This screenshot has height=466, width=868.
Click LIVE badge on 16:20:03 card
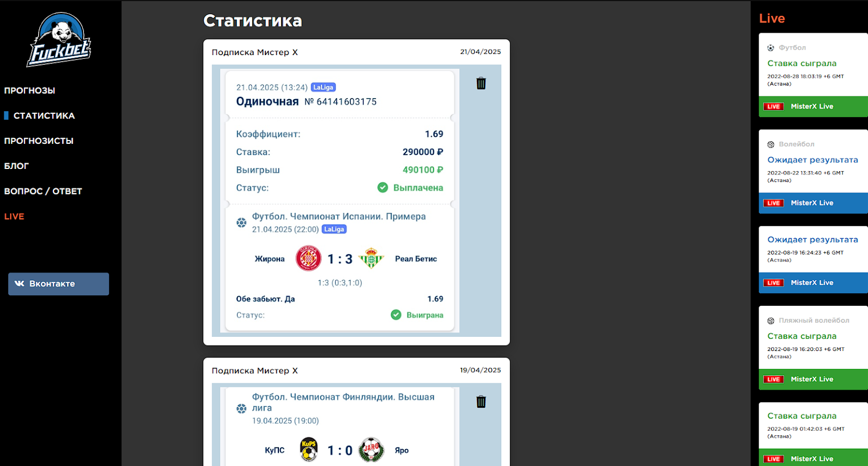(774, 379)
